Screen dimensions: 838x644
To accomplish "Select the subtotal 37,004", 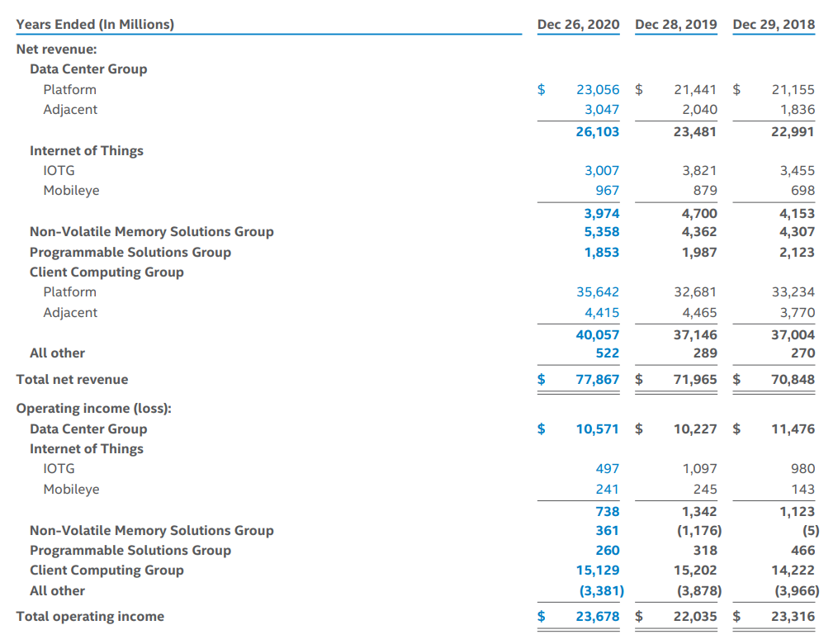I will [x=793, y=335].
